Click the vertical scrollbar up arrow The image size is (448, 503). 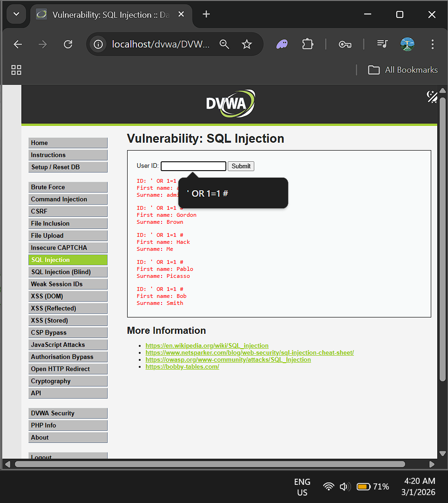(x=442, y=90)
